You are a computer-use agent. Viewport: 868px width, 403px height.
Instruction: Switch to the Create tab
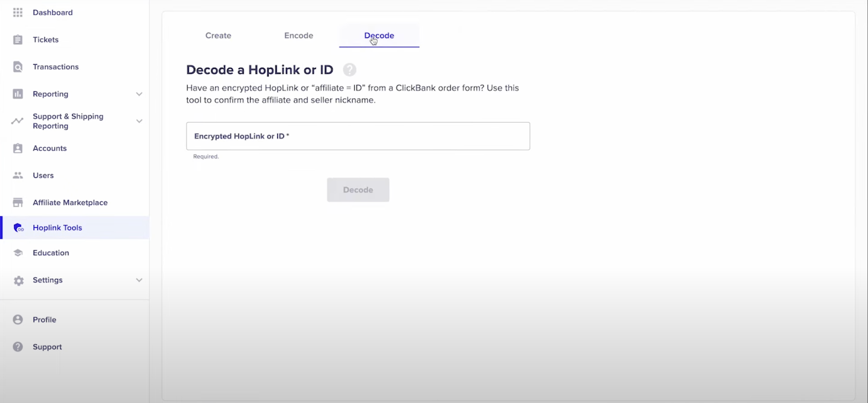tap(218, 35)
